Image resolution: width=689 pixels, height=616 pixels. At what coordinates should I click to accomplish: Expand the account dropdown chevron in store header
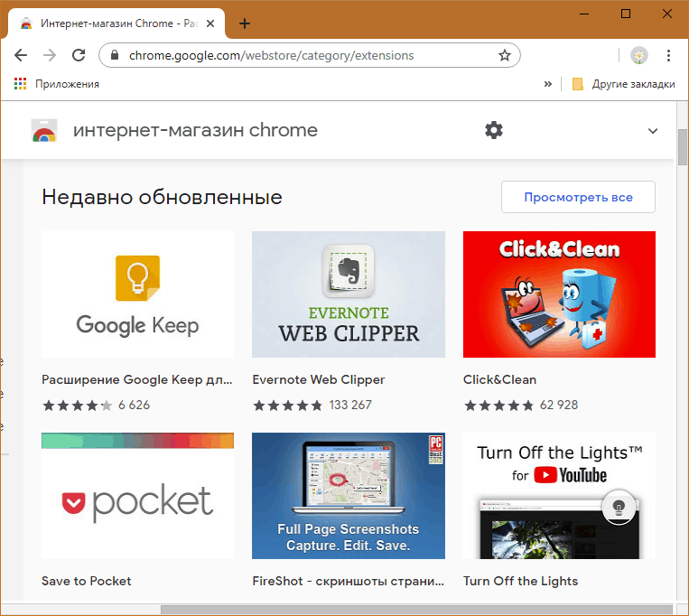coord(653,131)
